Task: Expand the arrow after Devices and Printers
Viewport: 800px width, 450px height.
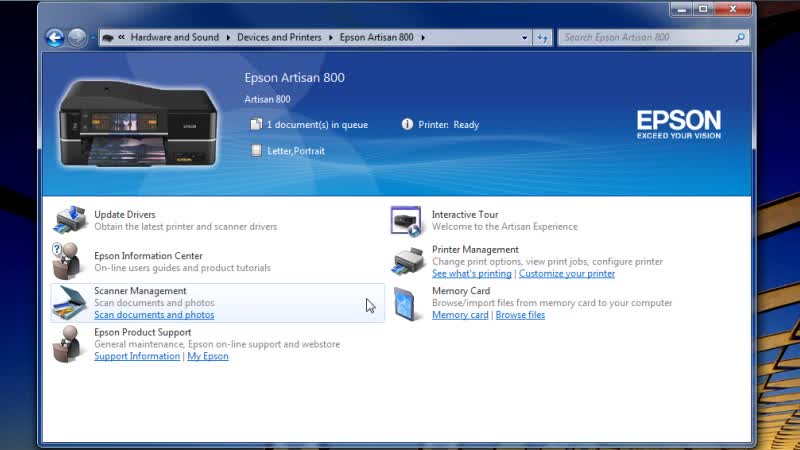Action: (x=331, y=37)
